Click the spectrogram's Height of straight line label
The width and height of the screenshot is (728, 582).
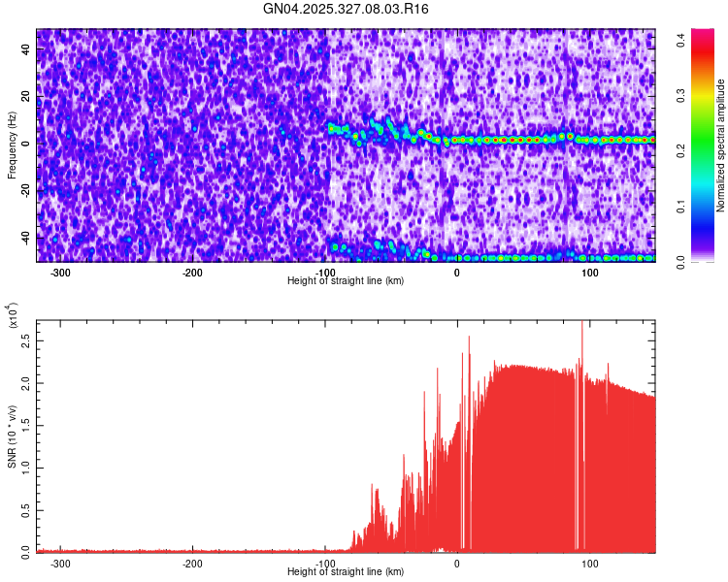[346, 280]
